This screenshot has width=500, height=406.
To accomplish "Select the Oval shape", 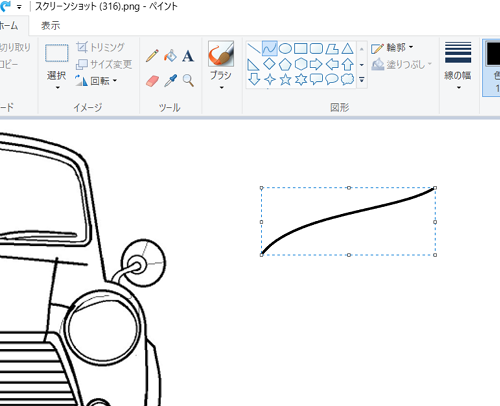I will [x=285, y=49].
